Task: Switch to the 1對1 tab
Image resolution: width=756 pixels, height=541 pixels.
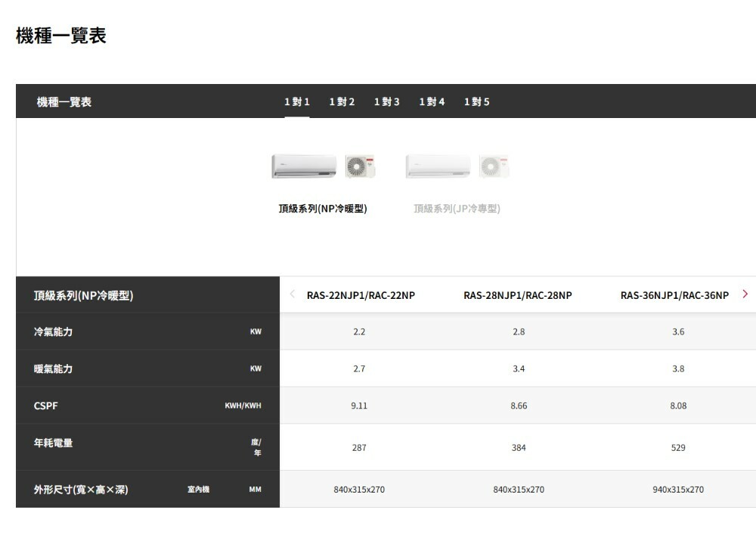Action: point(296,102)
